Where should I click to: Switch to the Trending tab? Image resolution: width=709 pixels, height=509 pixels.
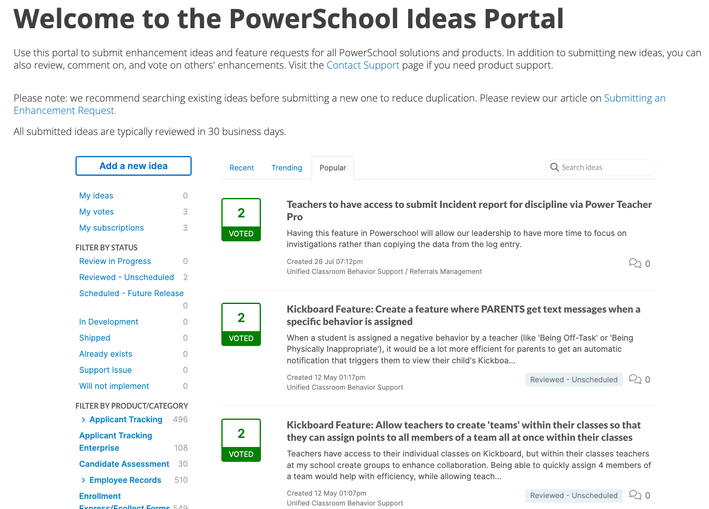pyautogui.click(x=287, y=168)
